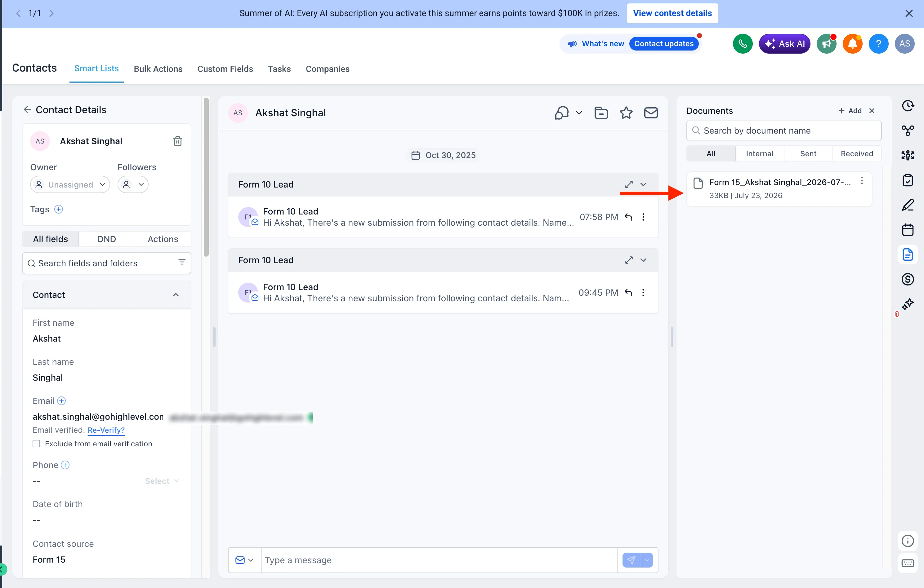Check Exclude from email verification box
Screen dimensions: 924x588
pyautogui.click(x=37, y=444)
